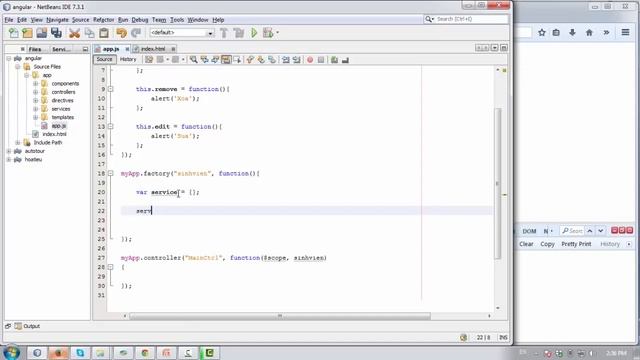
Task: Switch to History view of the editor
Action: (128, 60)
